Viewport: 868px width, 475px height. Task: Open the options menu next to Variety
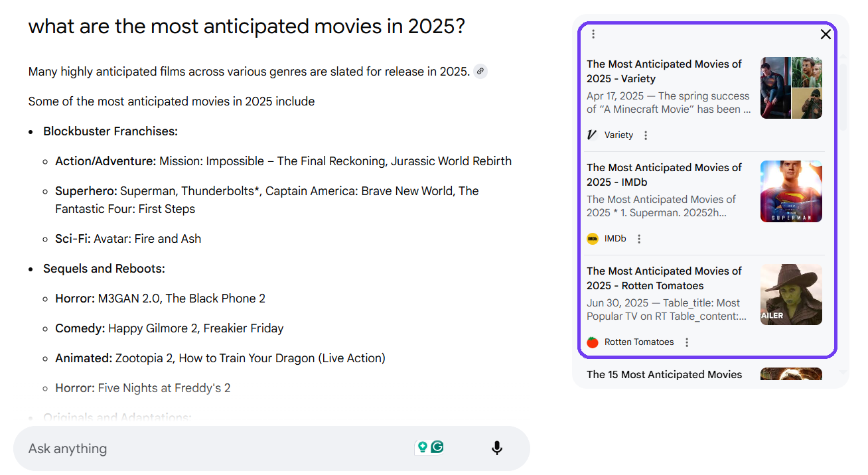pyautogui.click(x=646, y=135)
